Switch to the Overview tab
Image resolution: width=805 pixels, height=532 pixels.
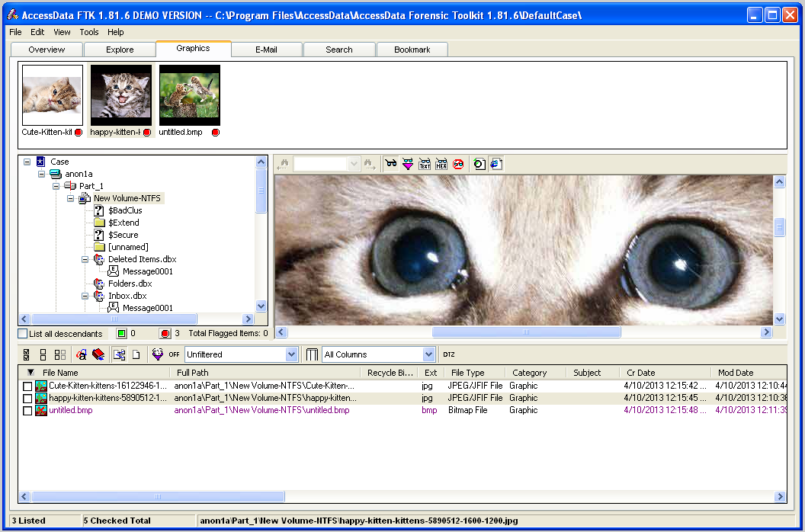pyautogui.click(x=47, y=50)
